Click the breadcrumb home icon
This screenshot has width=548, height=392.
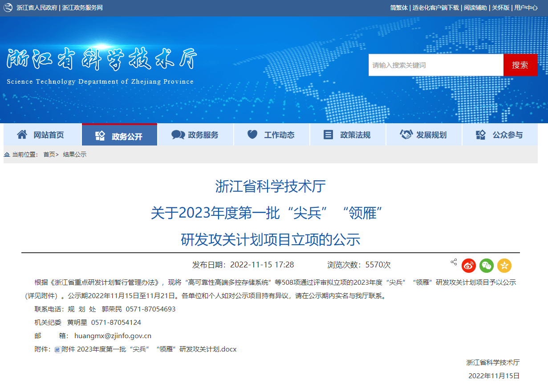(7, 154)
